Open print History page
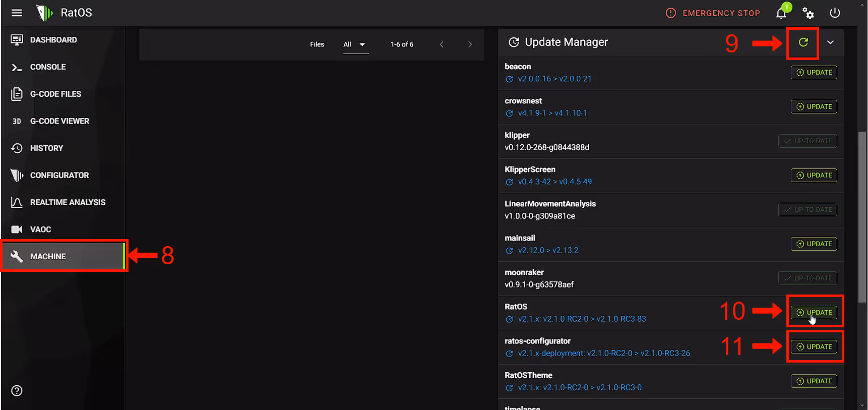 (x=63, y=148)
